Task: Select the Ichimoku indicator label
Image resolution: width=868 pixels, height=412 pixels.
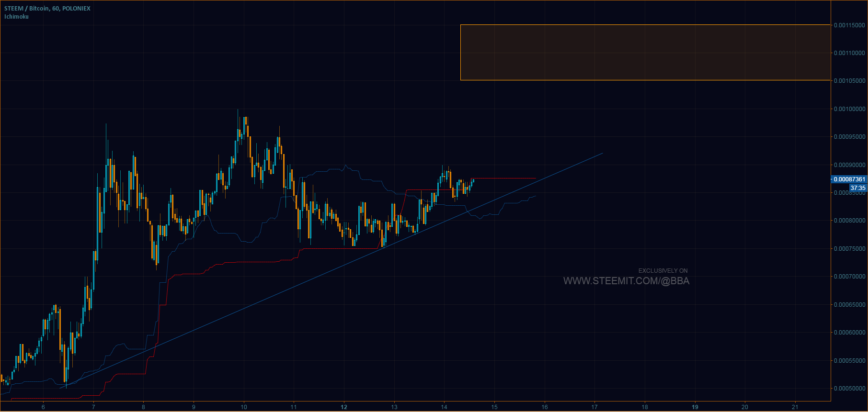Action: click(x=16, y=17)
